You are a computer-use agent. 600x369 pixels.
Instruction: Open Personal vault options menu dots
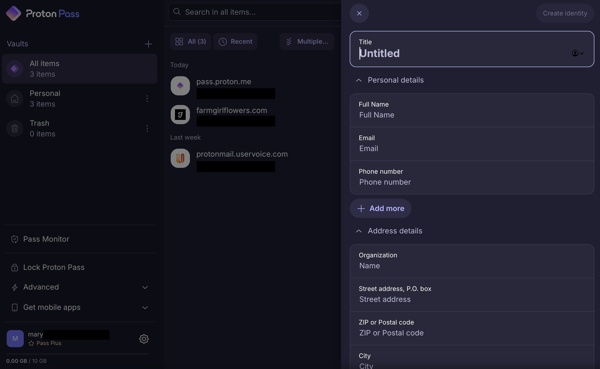(147, 99)
